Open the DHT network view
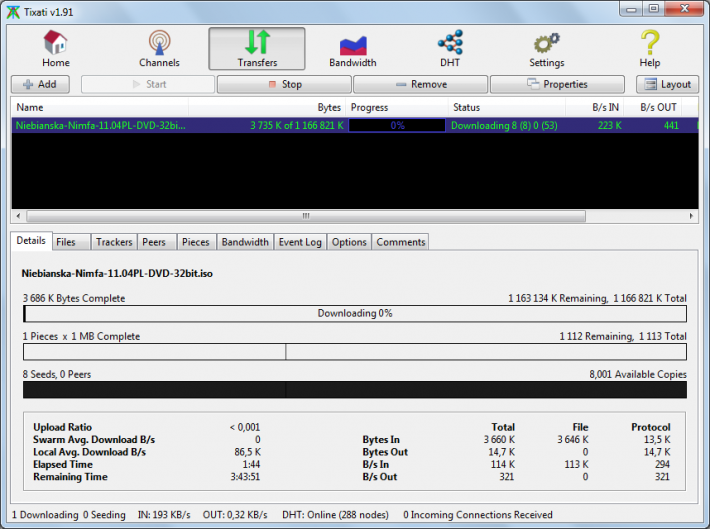This screenshot has width=710, height=529. 450,48
